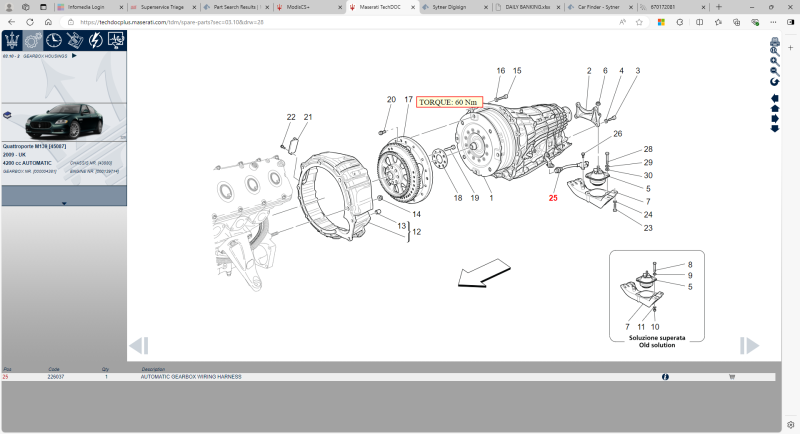The width and height of the screenshot is (800, 434).
Task: Switch to the Superservice Triage tab
Action: [162, 7]
